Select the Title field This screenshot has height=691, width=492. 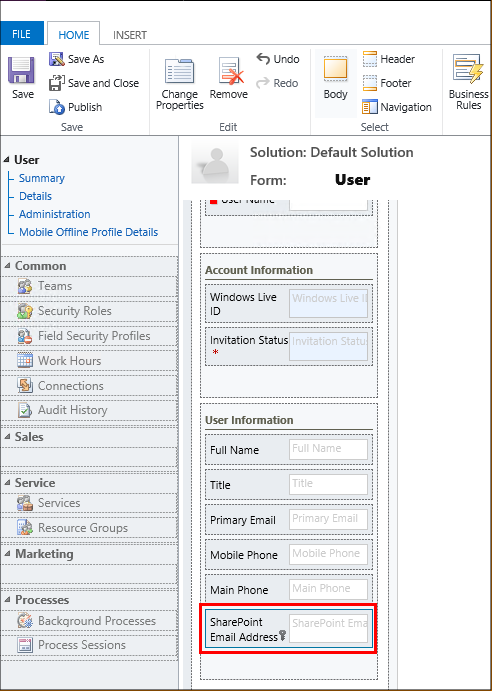click(x=289, y=484)
